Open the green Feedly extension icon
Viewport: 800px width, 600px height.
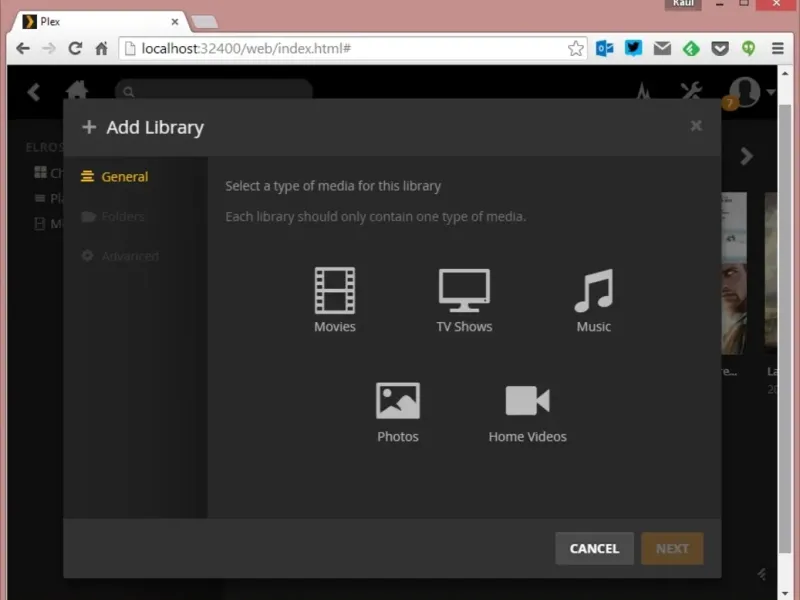691,48
